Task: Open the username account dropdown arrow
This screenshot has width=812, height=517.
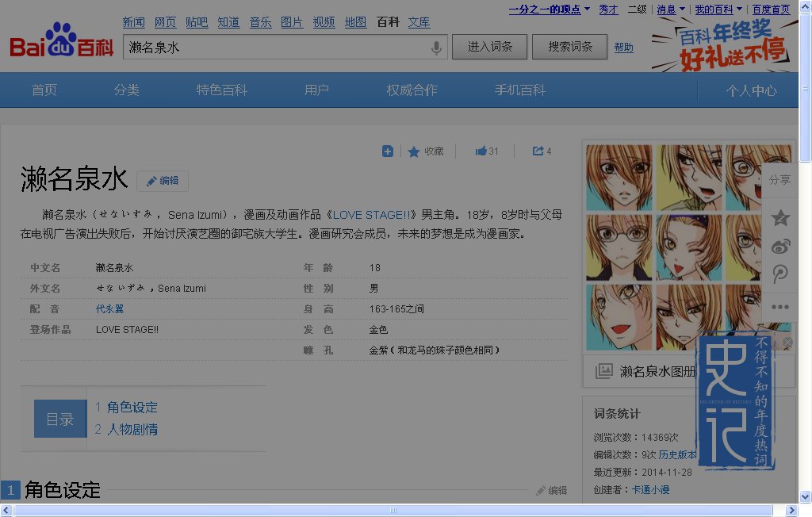Action: click(x=587, y=10)
